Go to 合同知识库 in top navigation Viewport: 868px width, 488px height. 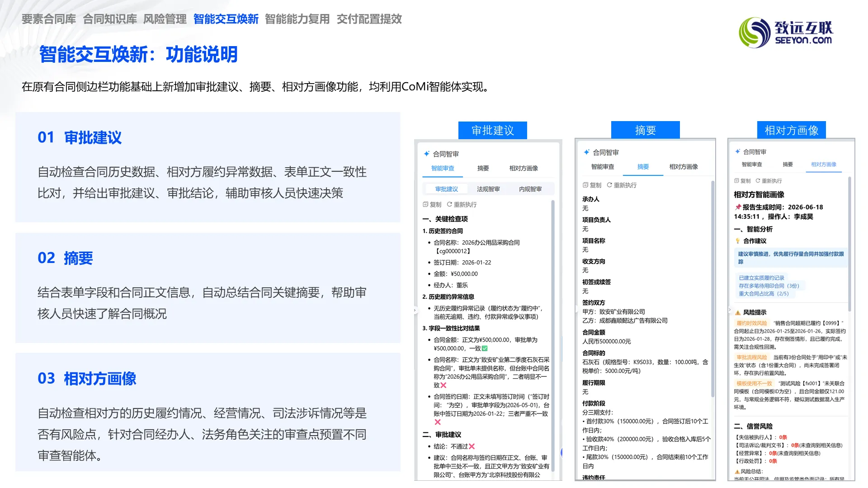pos(110,19)
